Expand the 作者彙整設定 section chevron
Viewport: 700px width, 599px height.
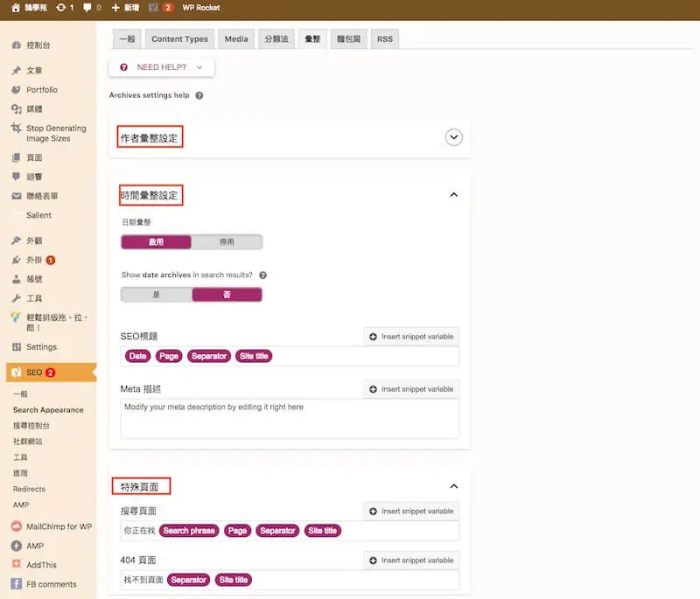click(453, 137)
